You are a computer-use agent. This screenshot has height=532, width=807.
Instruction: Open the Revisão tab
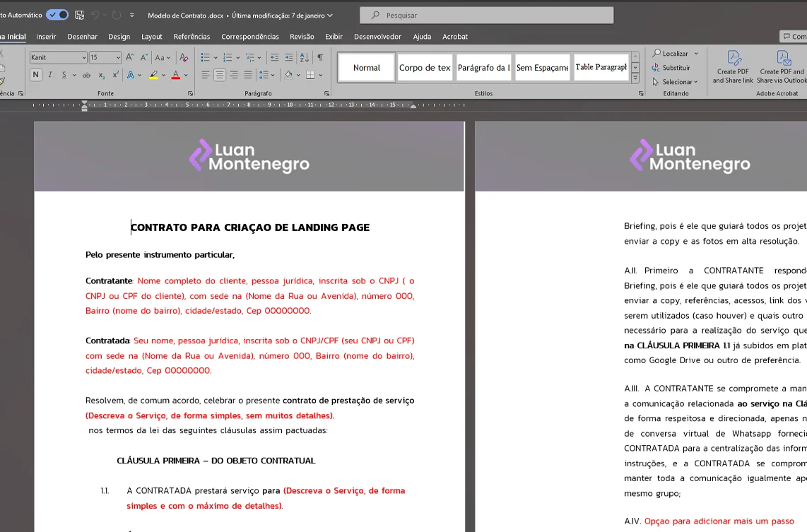(302, 37)
